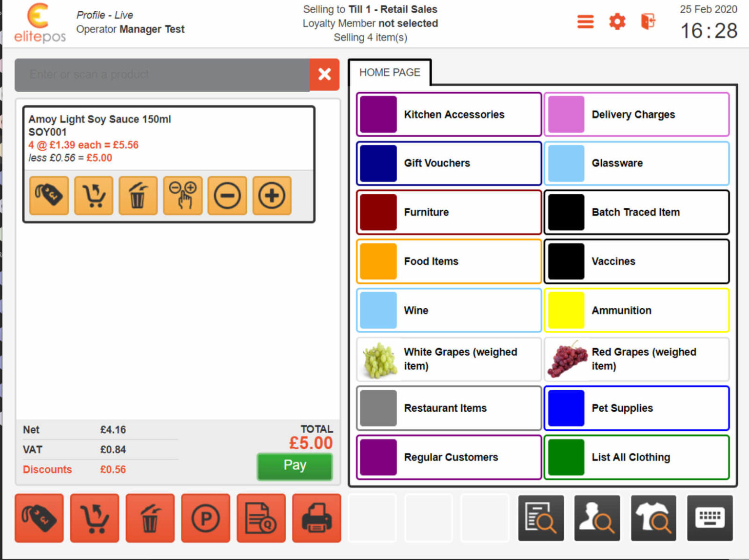Open clothing search t-shirt icon
The image size is (749, 560).
coord(653,519)
